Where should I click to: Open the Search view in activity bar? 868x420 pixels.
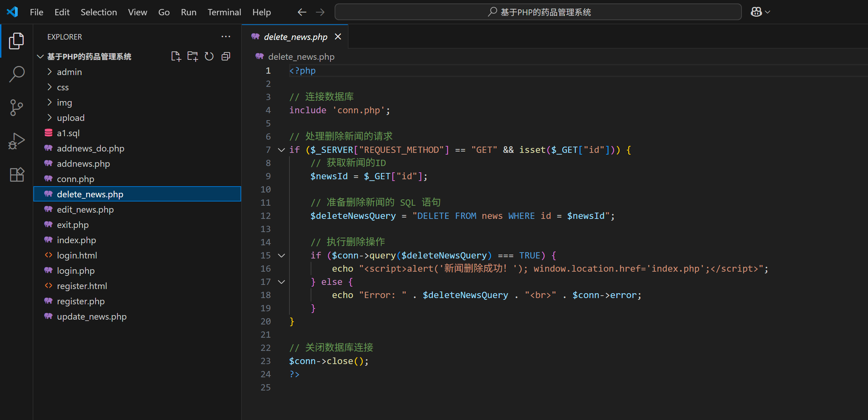[16, 74]
